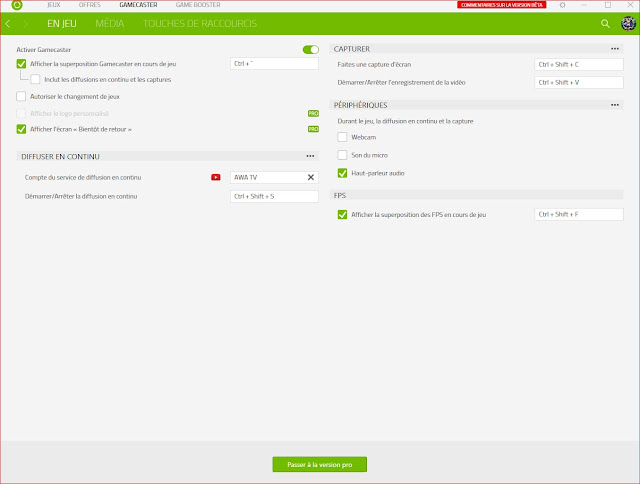Open the user profile avatar
This screenshot has width=640, height=484.
coord(628,24)
